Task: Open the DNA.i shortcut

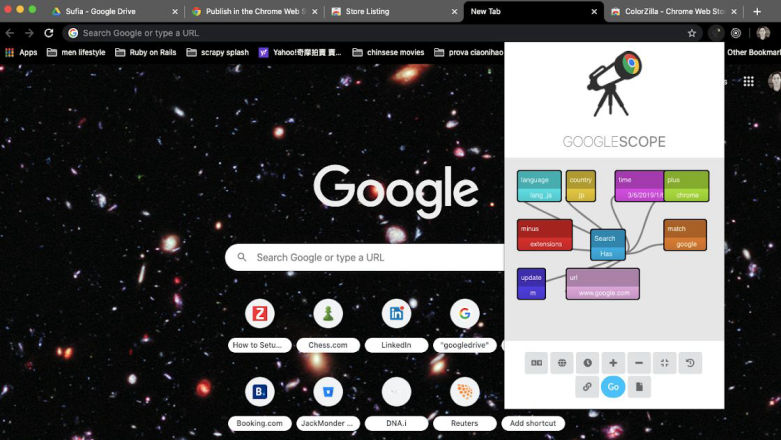Action: [396, 403]
